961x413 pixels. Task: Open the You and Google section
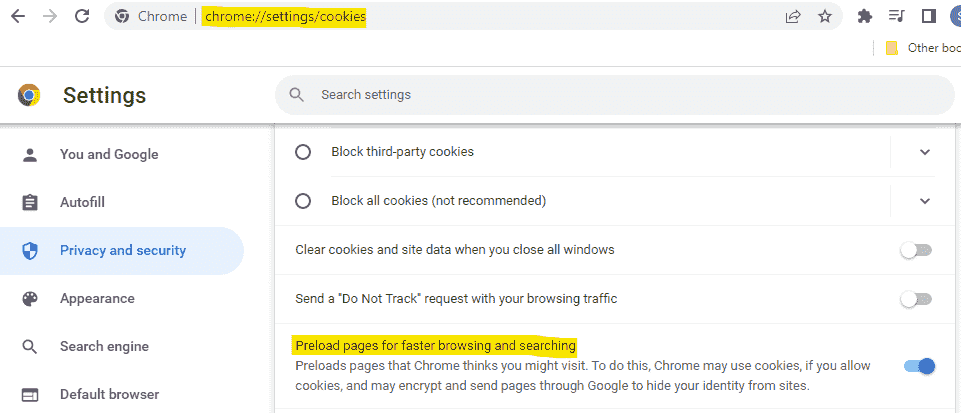click(108, 155)
